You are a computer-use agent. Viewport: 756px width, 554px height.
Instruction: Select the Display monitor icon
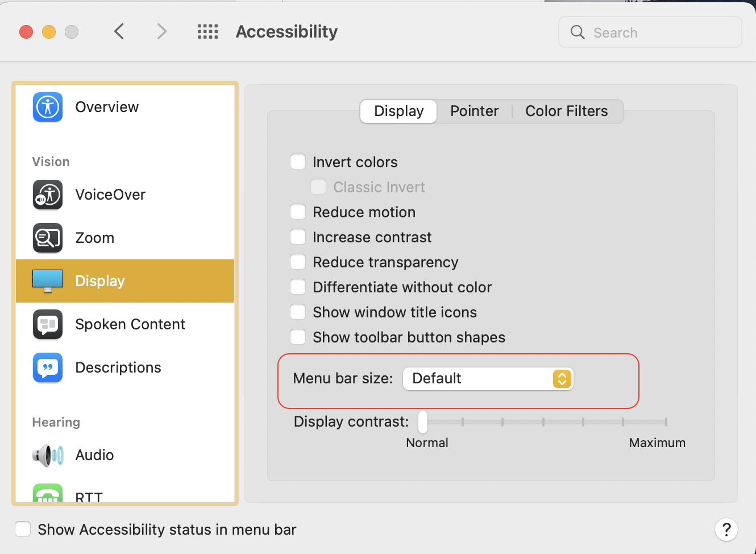48,281
